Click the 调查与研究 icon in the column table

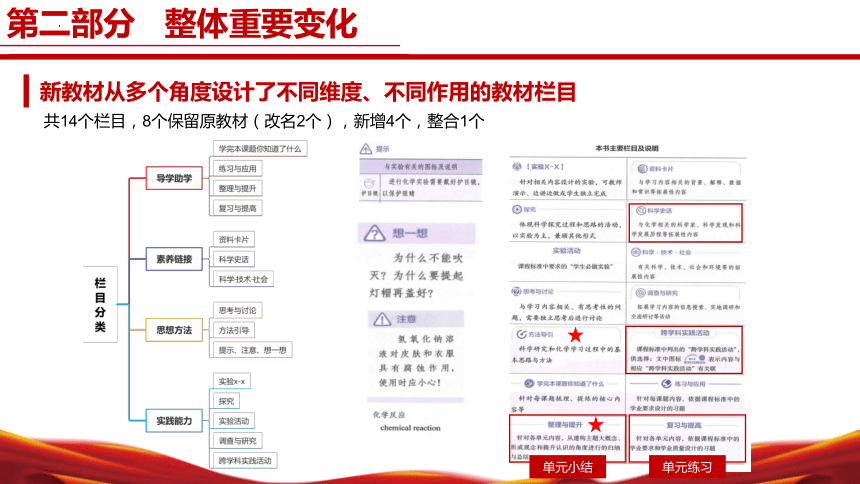[640, 293]
